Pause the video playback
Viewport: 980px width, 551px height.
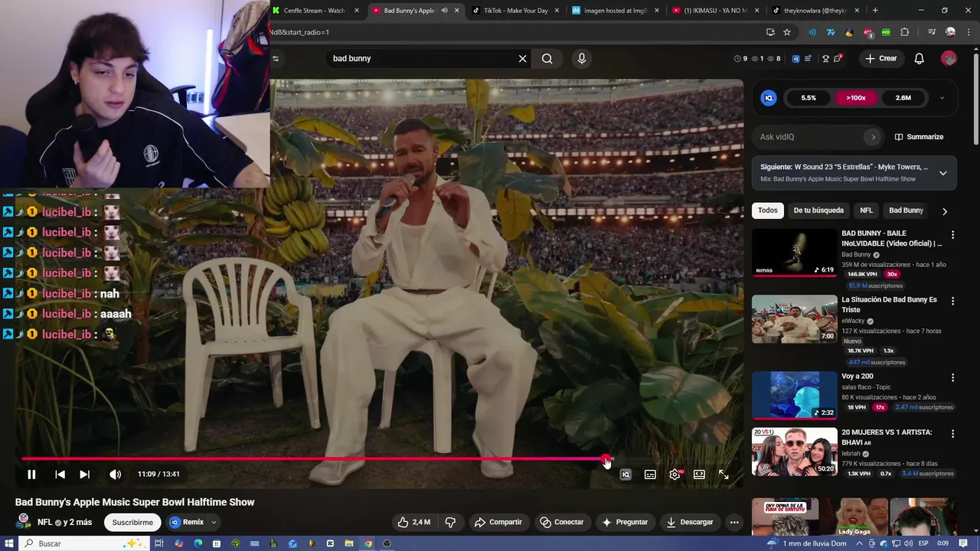pyautogui.click(x=31, y=474)
